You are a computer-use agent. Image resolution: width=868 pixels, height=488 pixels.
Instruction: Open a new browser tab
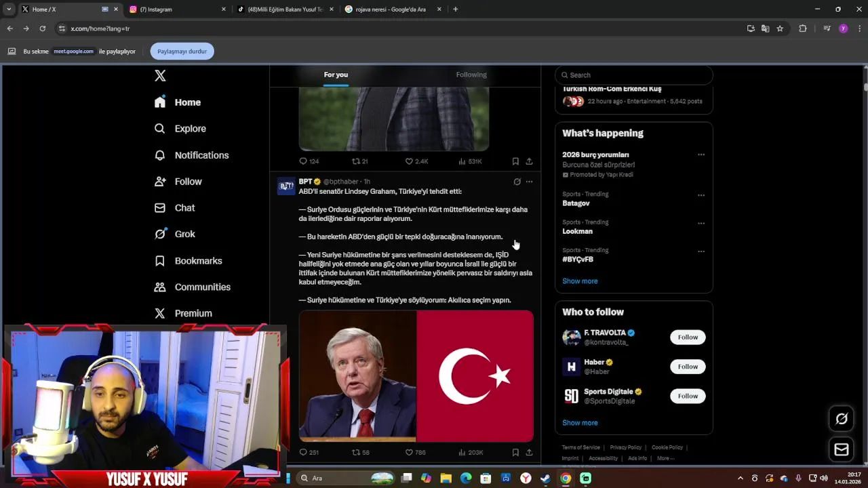pos(455,9)
